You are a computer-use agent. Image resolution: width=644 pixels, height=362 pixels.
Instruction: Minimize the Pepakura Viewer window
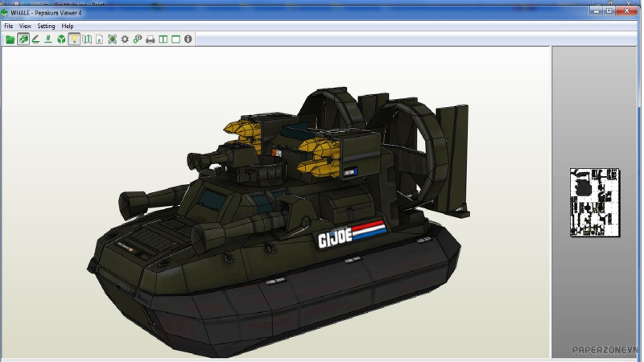[597, 10]
